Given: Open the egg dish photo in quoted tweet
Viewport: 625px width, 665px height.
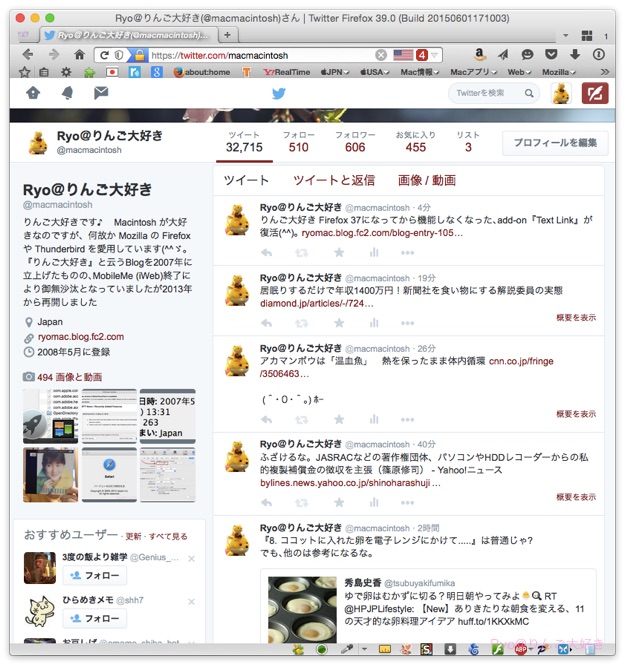Looking at the screenshot, I should point(302,610).
